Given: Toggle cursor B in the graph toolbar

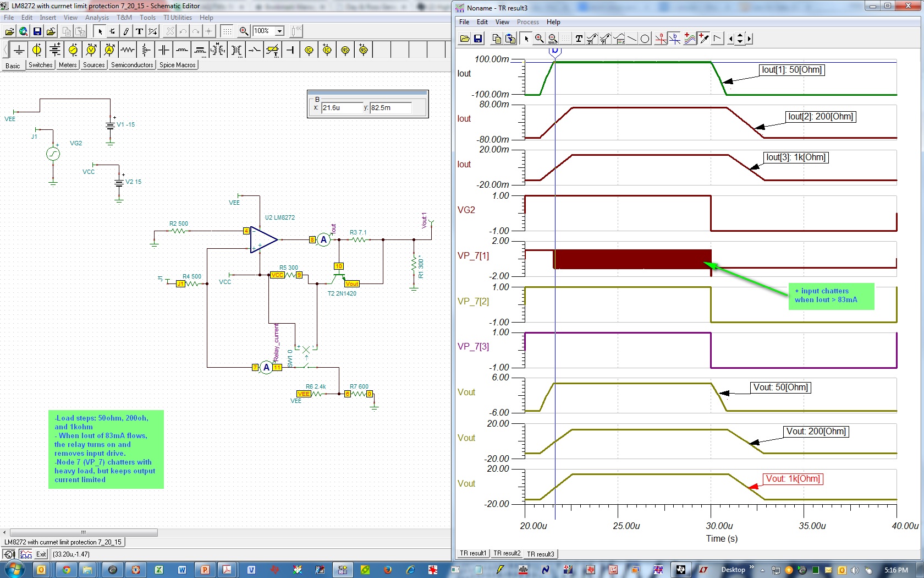Looking at the screenshot, I should click(674, 39).
